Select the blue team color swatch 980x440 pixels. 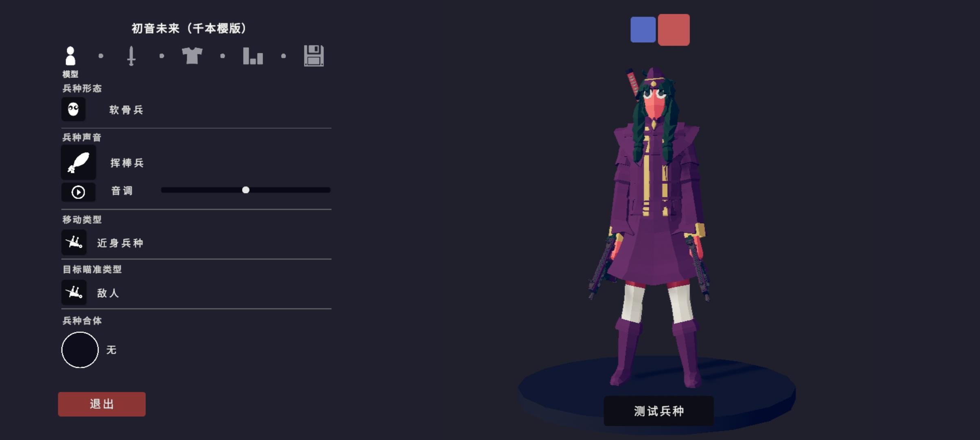(643, 29)
